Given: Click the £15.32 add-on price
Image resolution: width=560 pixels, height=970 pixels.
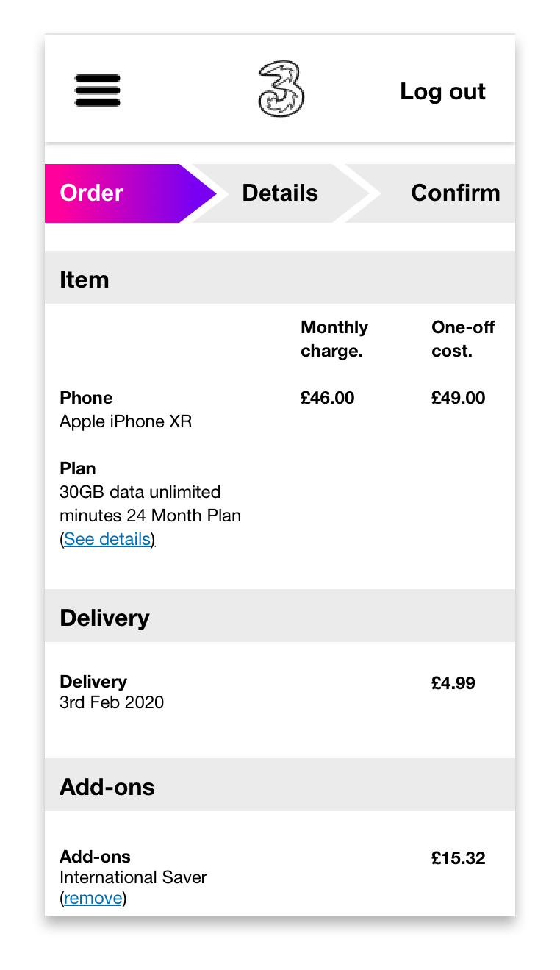Looking at the screenshot, I should click(x=458, y=858).
